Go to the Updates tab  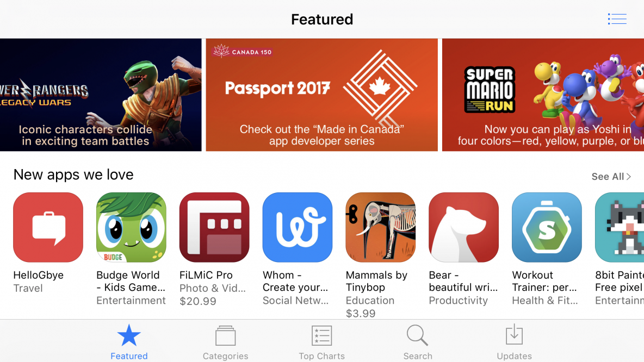pos(514,342)
